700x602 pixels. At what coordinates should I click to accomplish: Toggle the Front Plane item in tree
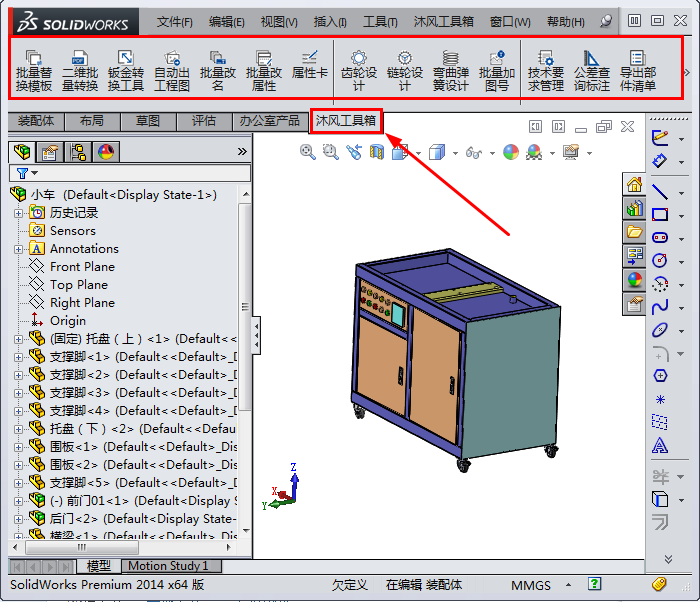point(81,267)
